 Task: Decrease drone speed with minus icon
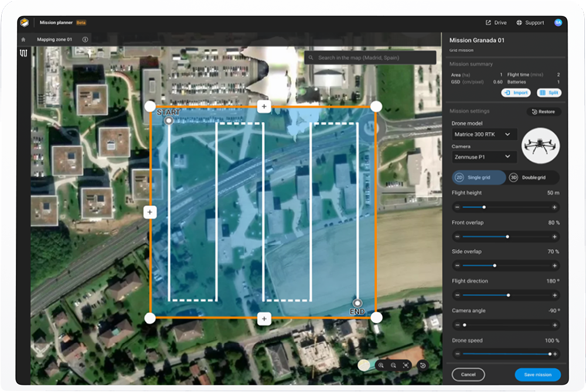click(x=457, y=354)
